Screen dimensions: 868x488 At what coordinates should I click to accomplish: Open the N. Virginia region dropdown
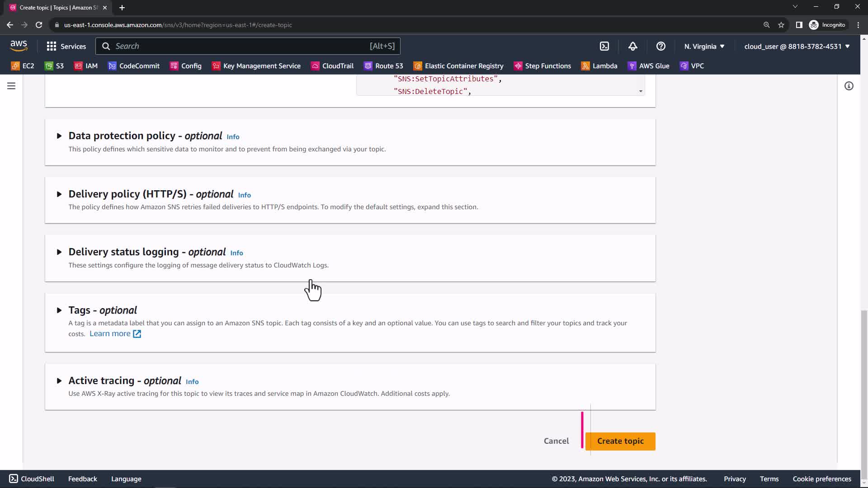pos(704,46)
